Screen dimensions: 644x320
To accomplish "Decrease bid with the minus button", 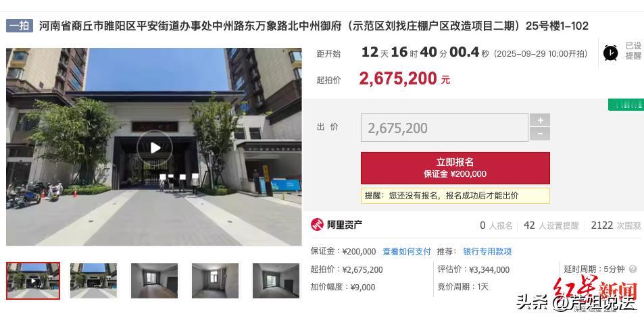I will (x=540, y=134).
